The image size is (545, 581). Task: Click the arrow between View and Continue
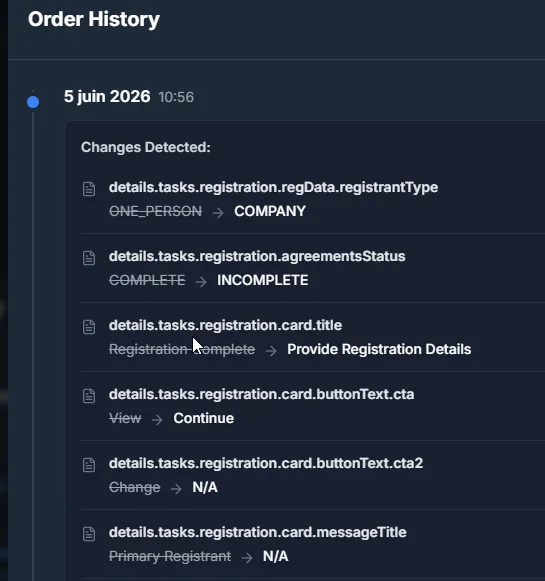point(157,419)
